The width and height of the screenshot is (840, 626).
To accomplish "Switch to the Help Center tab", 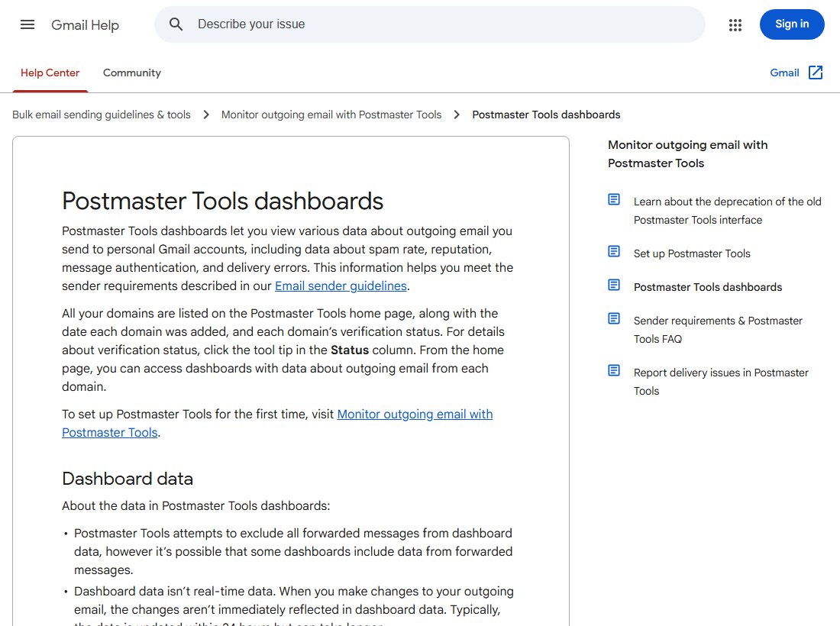I will click(x=50, y=73).
